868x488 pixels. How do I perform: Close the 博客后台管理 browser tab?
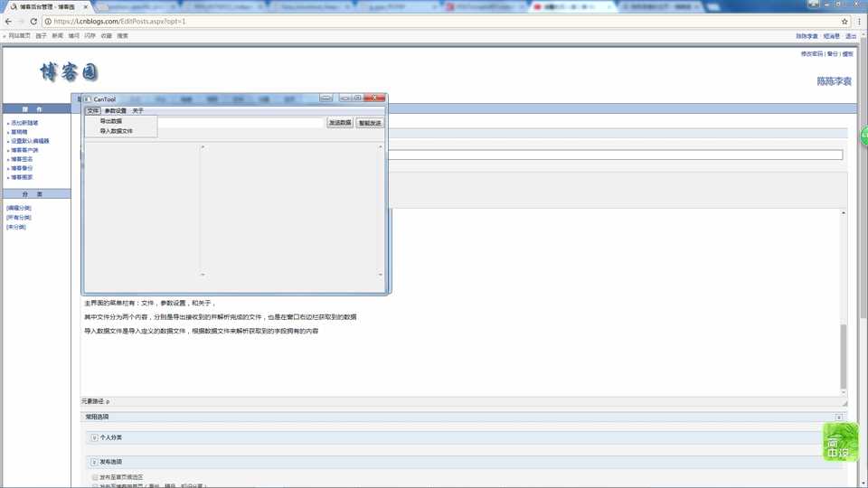click(86, 6)
